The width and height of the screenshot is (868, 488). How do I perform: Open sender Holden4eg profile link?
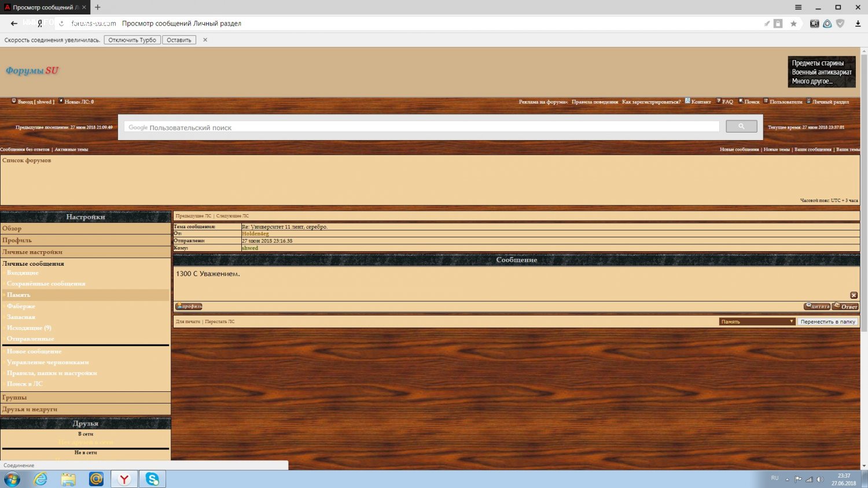pyautogui.click(x=255, y=234)
